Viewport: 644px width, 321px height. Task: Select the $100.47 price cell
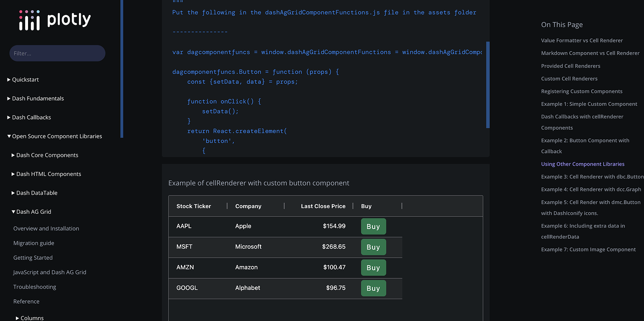tap(319, 267)
